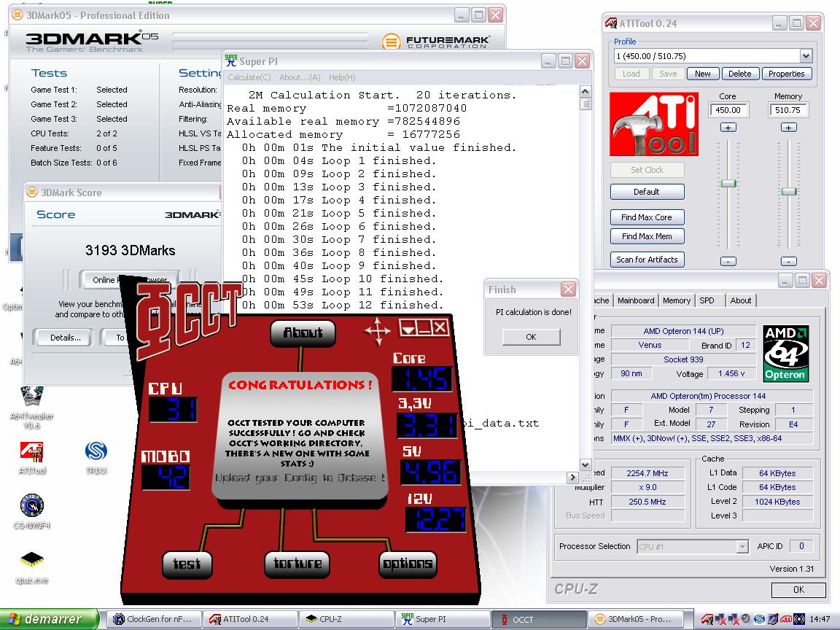This screenshot has height=630, width=840.
Task: Decrease Memory clock with the minus button
Action: (788, 262)
